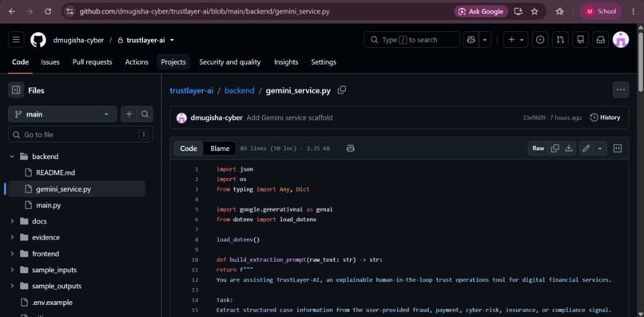
Task: Expand the docs folder
Action: tap(12, 221)
